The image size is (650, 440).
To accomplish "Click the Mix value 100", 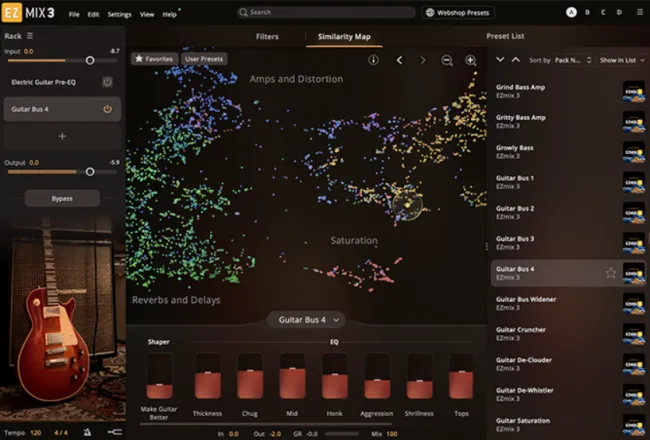I will click(392, 434).
